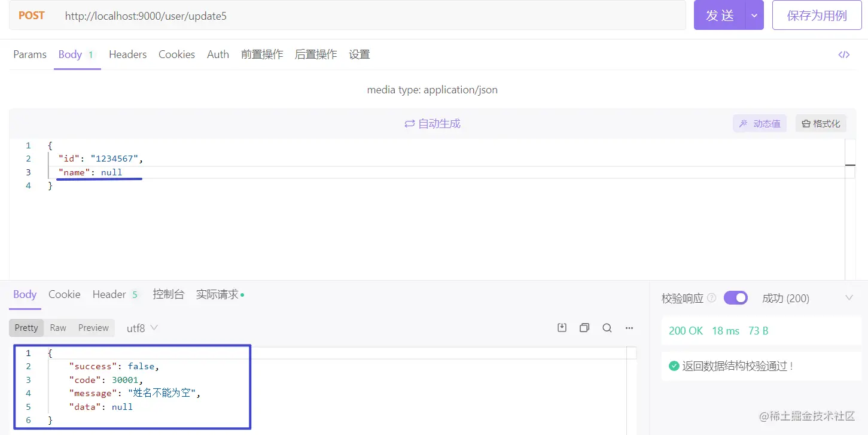Click the 73 B response size

tap(758, 331)
